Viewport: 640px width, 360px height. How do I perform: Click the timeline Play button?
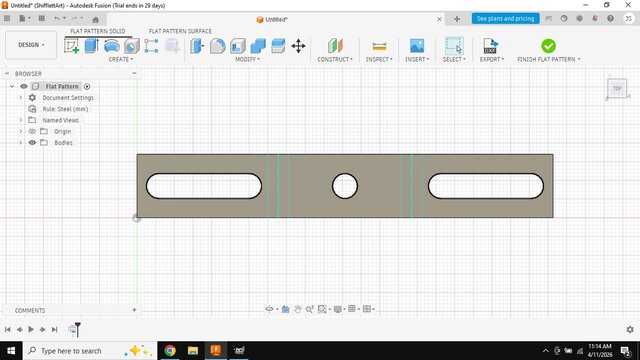click(31, 329)
